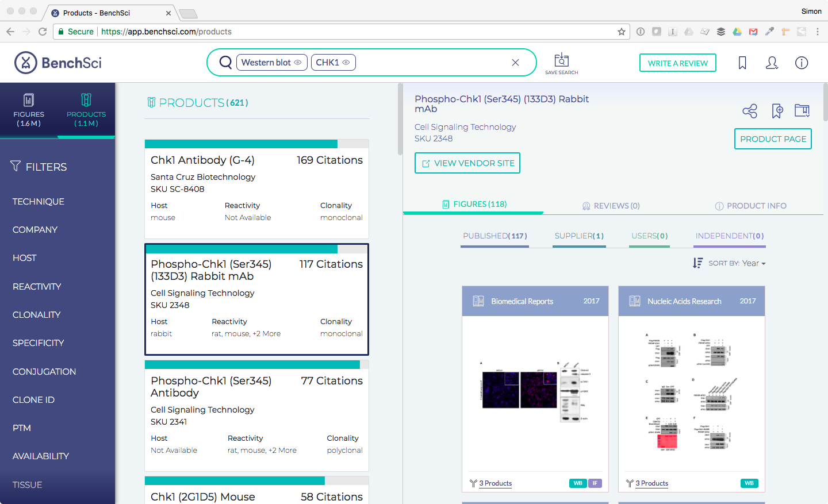Viewport: 828px width, 504px height.
Task: Click the WB tag on Nucleic Acids Research card
Action: point(749,483)
